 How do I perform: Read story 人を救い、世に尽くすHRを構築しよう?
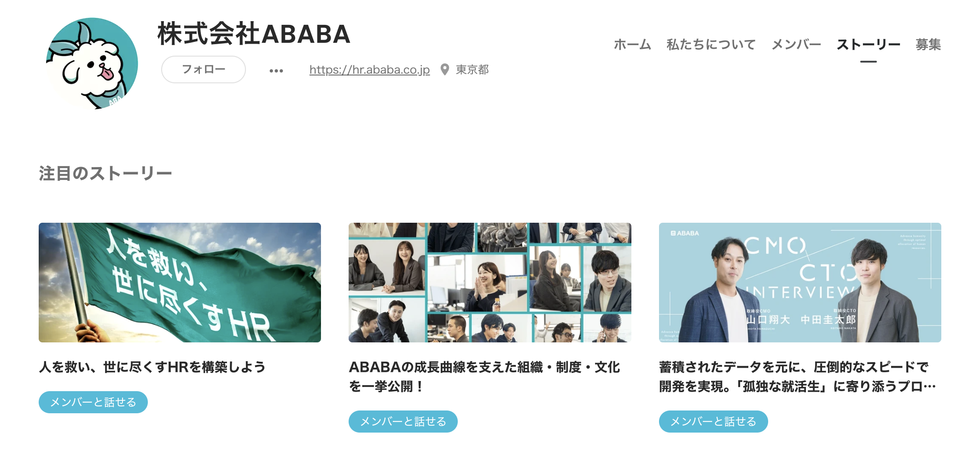(x=152, y=367)
